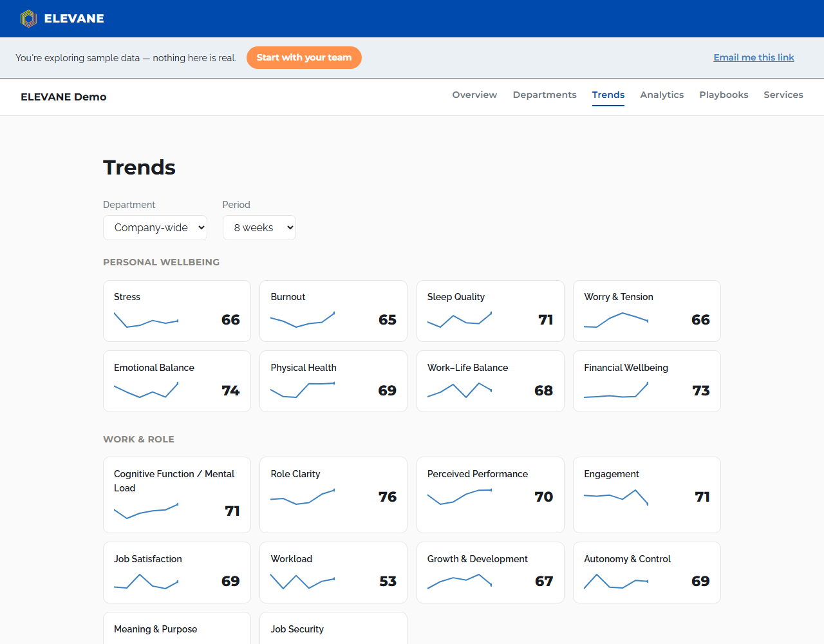
Task: Open the Cognitive Function / Mental Load card
Action: point(177,495)
